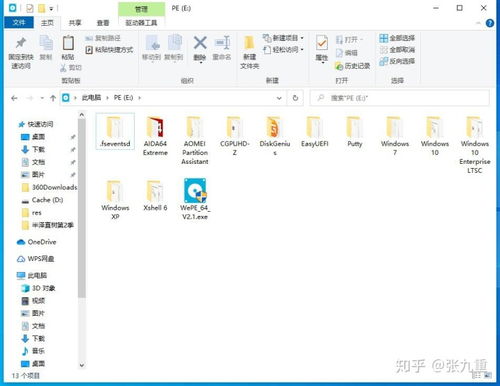Open the New Item (新建项目) dropdown
This screenshot has height=386, width=500.
[283, 38]
